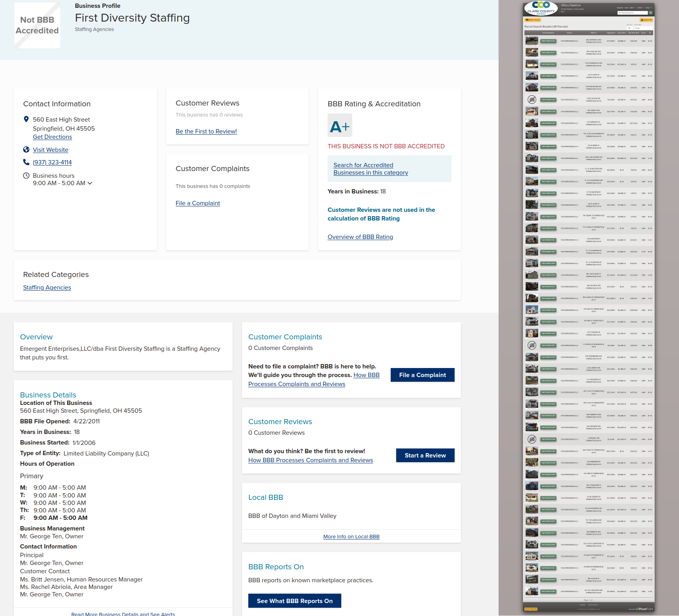Image resolution: width=679 pixels, height=616 pixels.
Task: Click the PivotPoint logo in Clark County footer
Action: coord(645,609)
